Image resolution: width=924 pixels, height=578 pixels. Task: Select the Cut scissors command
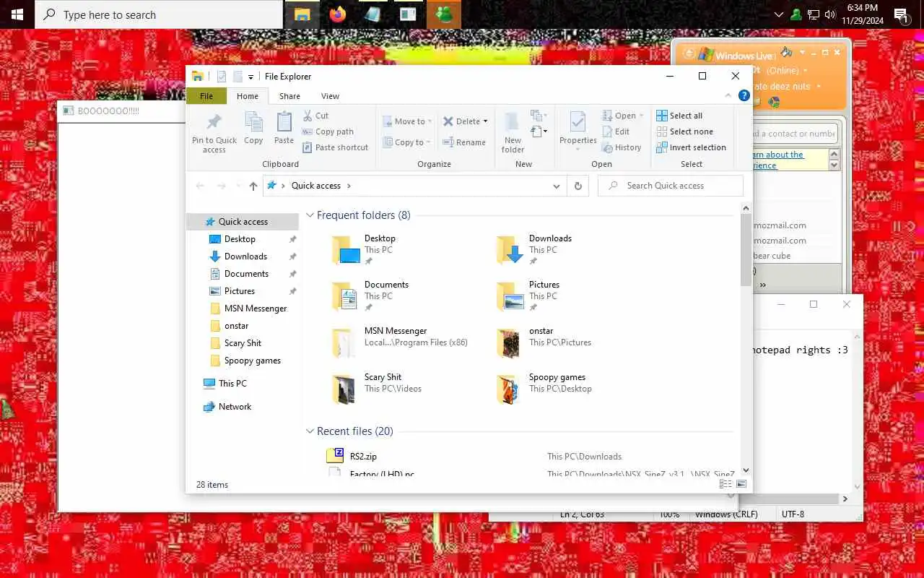click(315, 116)
